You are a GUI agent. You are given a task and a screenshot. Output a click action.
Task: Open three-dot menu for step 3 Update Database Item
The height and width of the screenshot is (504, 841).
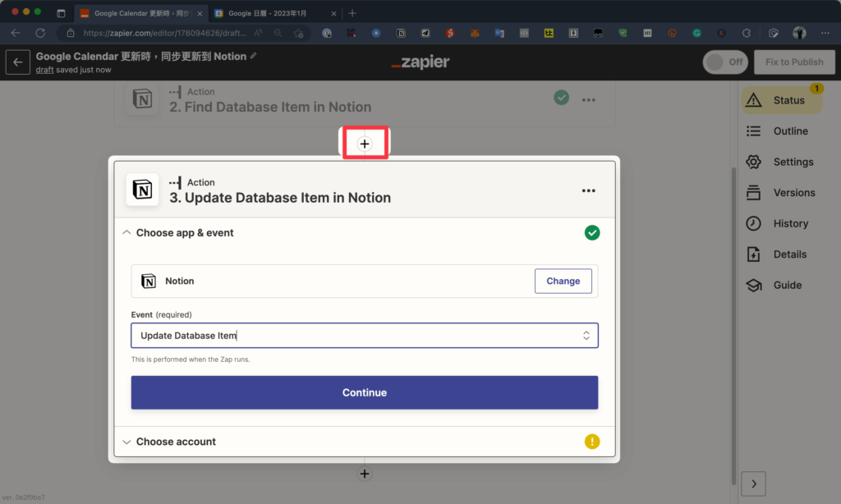pyautogui.click(x=588, y=191)
